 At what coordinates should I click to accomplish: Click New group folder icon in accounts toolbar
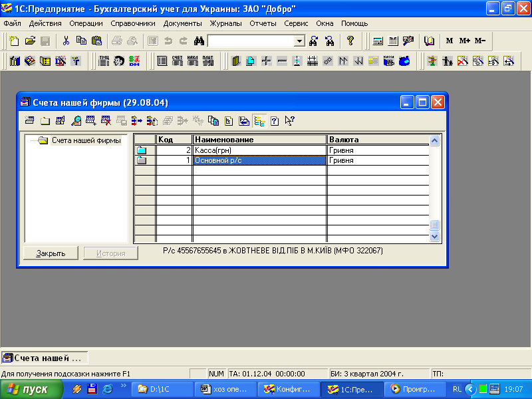45,120
